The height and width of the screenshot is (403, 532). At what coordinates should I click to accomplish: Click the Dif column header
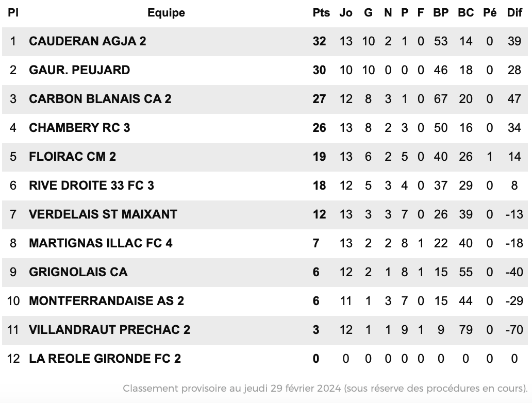(514, 12)
